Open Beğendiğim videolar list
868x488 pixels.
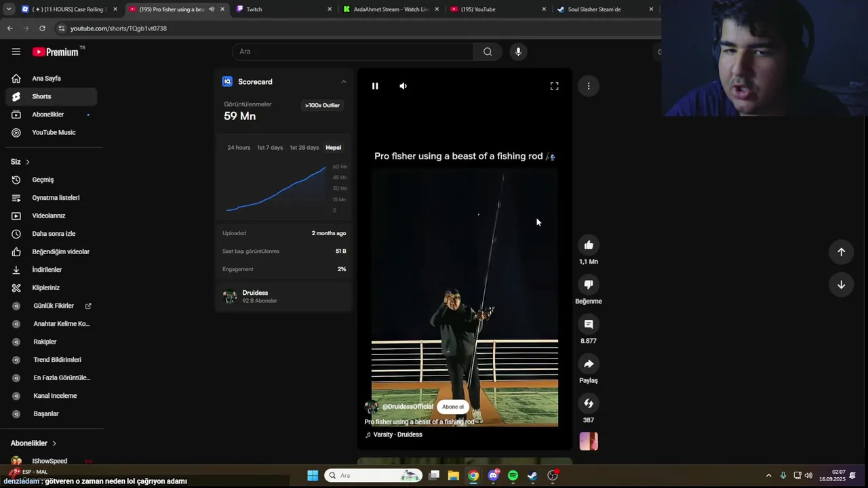52,251
